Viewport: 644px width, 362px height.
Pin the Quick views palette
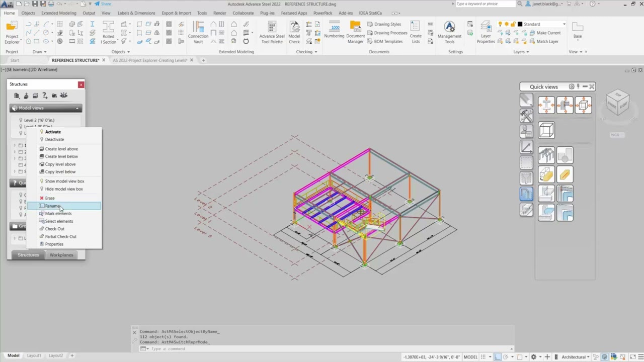coord(578,86)
